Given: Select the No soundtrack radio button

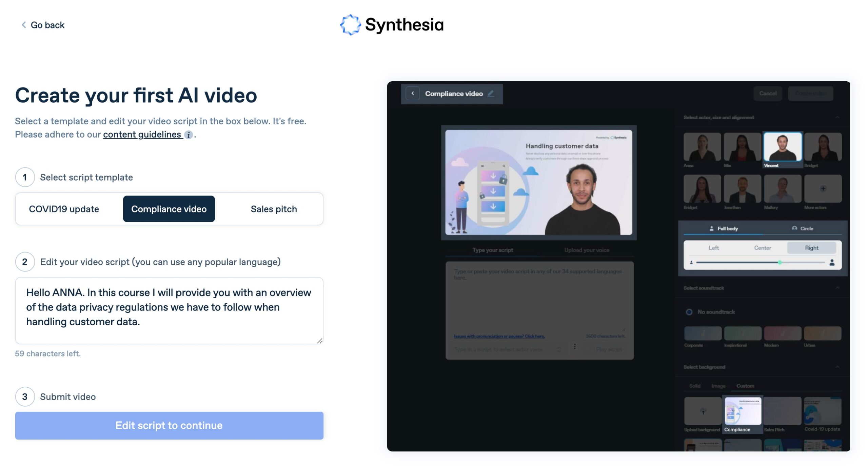Looking at the screenshot, I should (689, 312).
